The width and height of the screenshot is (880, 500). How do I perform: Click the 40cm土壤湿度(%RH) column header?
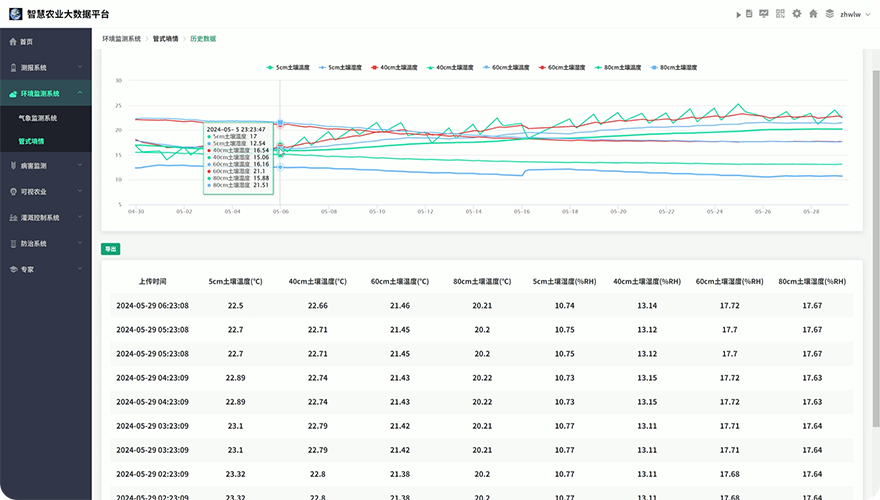point(647,282)
